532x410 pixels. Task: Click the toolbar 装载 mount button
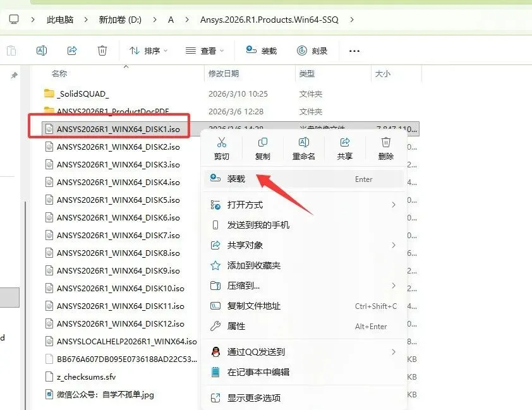coord(261,51)
